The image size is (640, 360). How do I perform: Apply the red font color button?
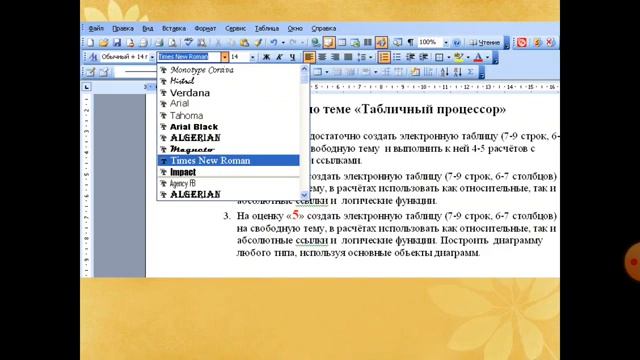click(478, 57)
